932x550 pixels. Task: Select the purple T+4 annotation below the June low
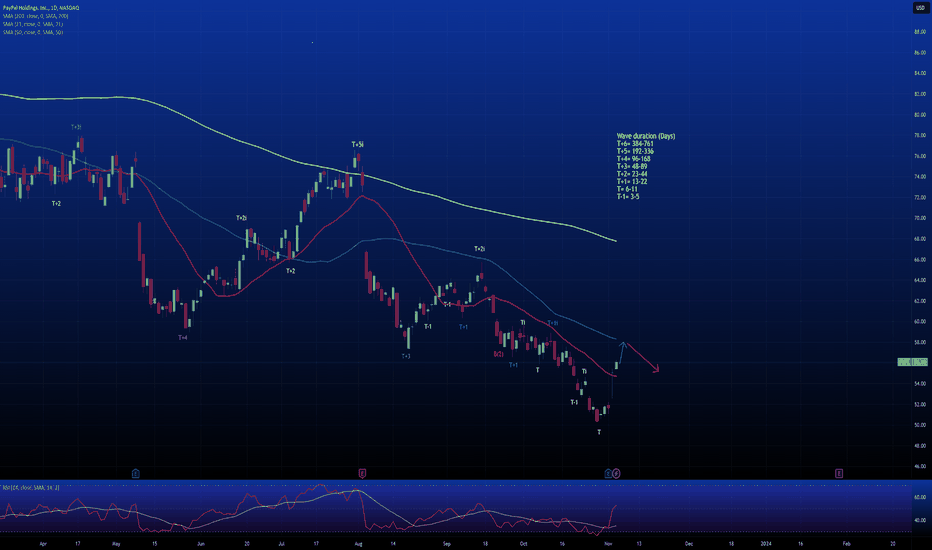182,338
